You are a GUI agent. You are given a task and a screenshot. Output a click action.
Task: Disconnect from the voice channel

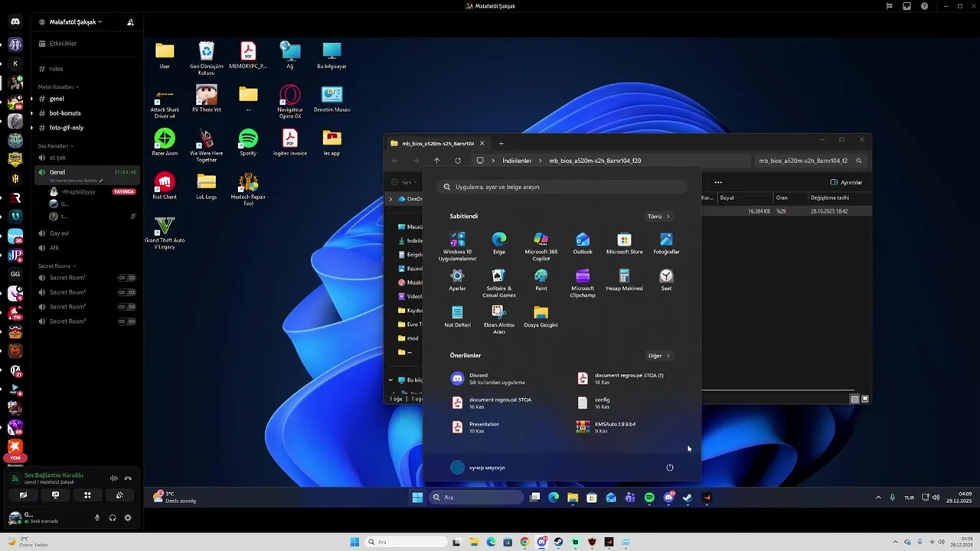click(x=128, y=478)
